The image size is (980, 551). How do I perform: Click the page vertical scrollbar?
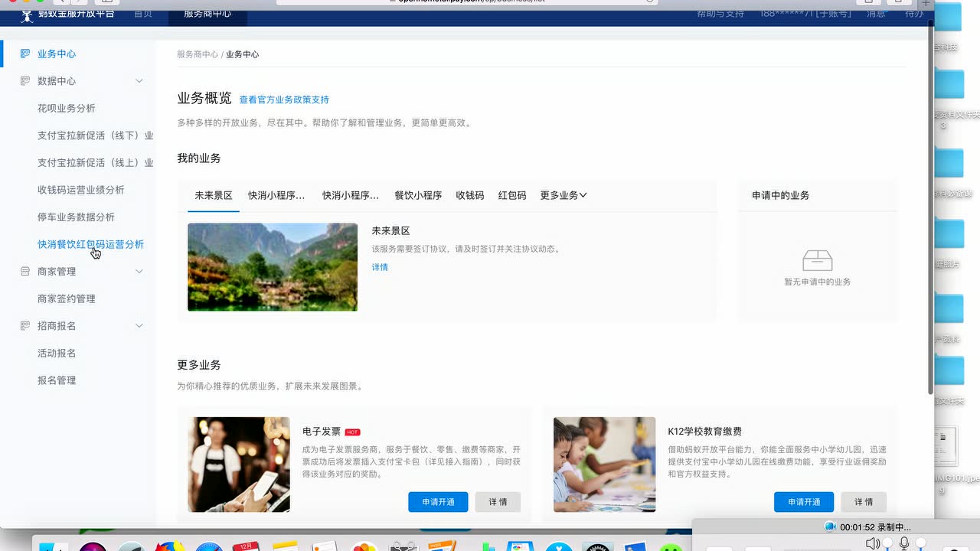click(x=930, y=207)
